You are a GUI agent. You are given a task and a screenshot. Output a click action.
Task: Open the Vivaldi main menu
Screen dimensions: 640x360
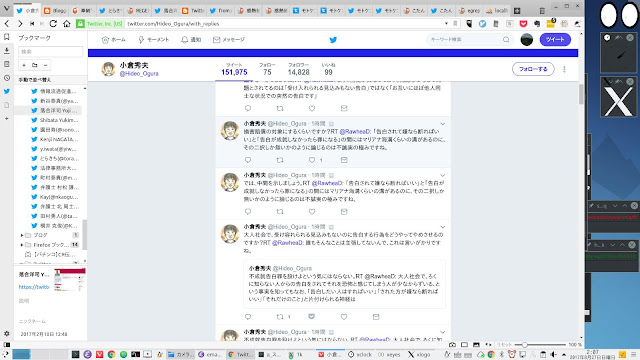pyautogui.click(x=7, y=8)
